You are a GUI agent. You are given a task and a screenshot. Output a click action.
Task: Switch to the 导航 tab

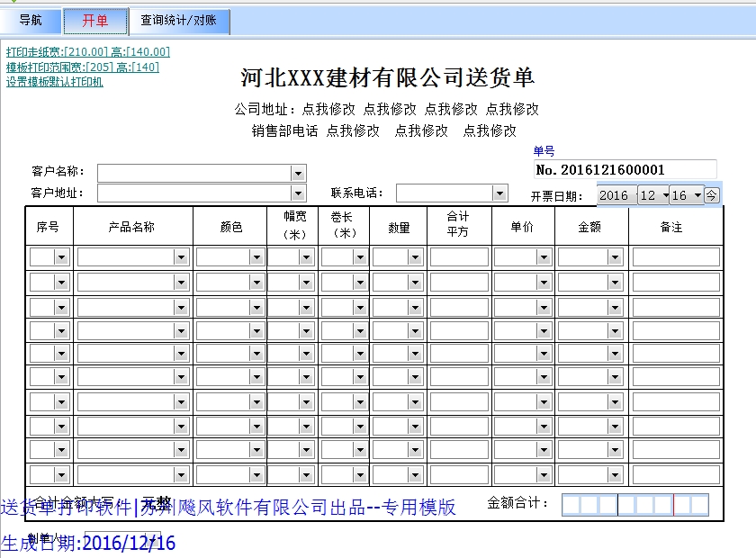[x=31, y=21]
